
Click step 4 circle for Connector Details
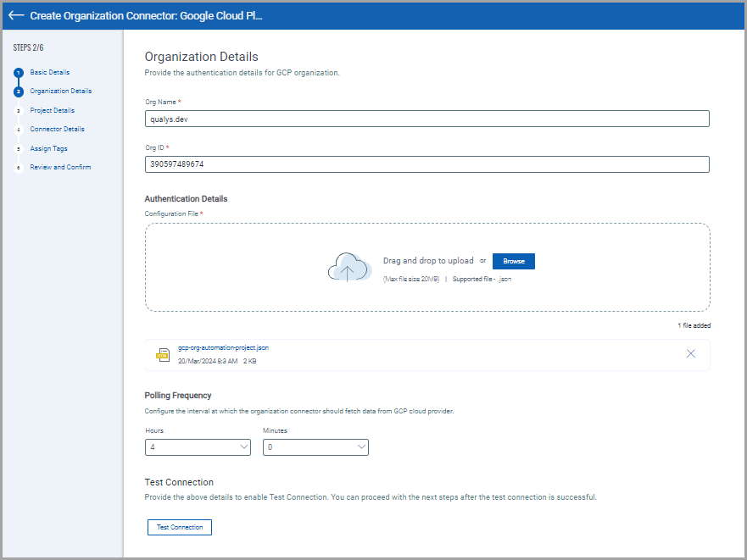[x=19, y=130]
